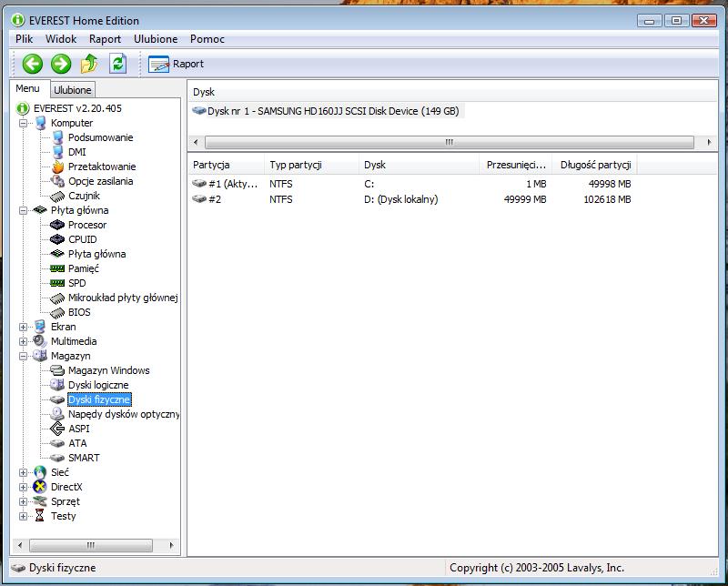728x586 pixels.
Task: Sort by the Dysk column header in partition table
Action: coord(419,165)
